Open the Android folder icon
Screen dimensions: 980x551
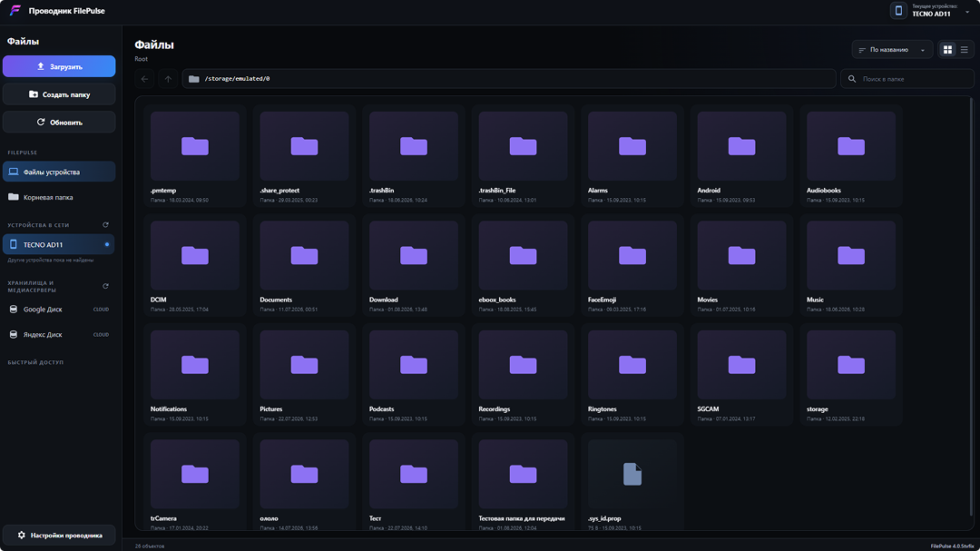(x=742, y=146)
